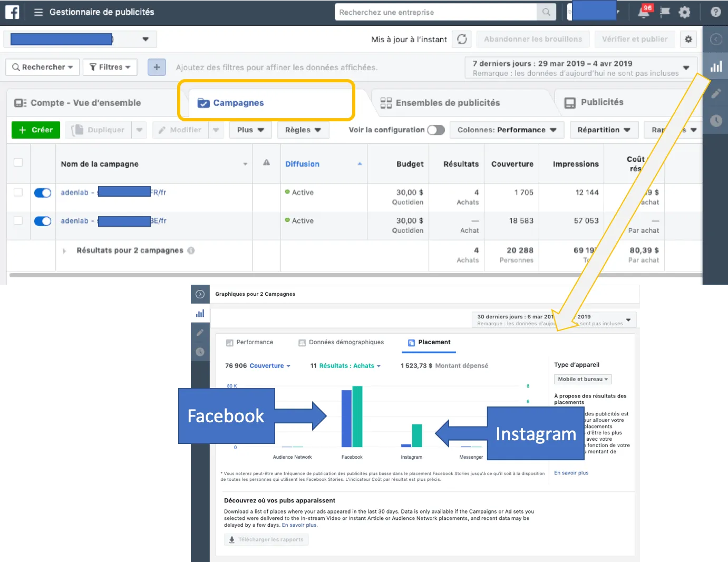The width and height of the screenshot is (728, 562).
Task: Click the refresh icon beside Mis à jour
Action: [462, 39]
